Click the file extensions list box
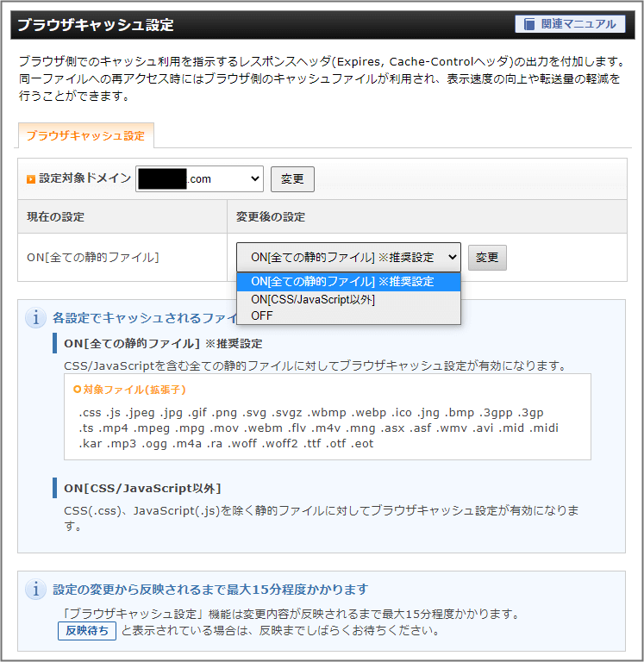The image size is (644, 662). [x=327, y=416]
